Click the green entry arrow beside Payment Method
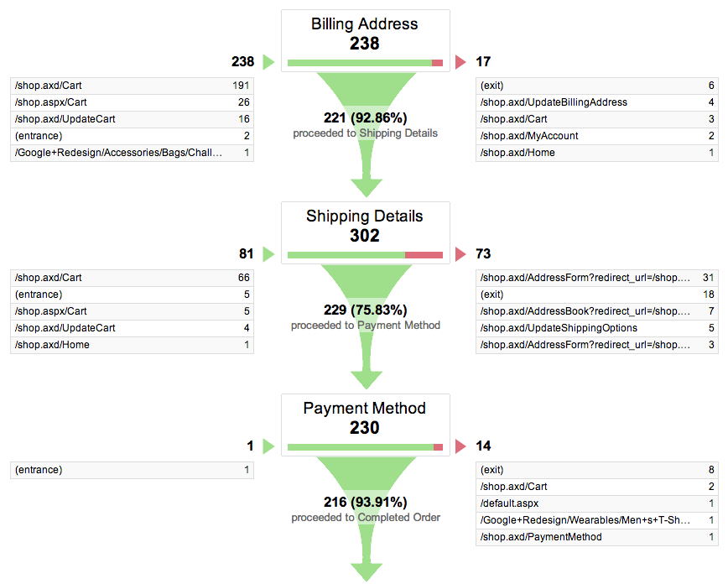The image size is (728, 584). [268, 446]
